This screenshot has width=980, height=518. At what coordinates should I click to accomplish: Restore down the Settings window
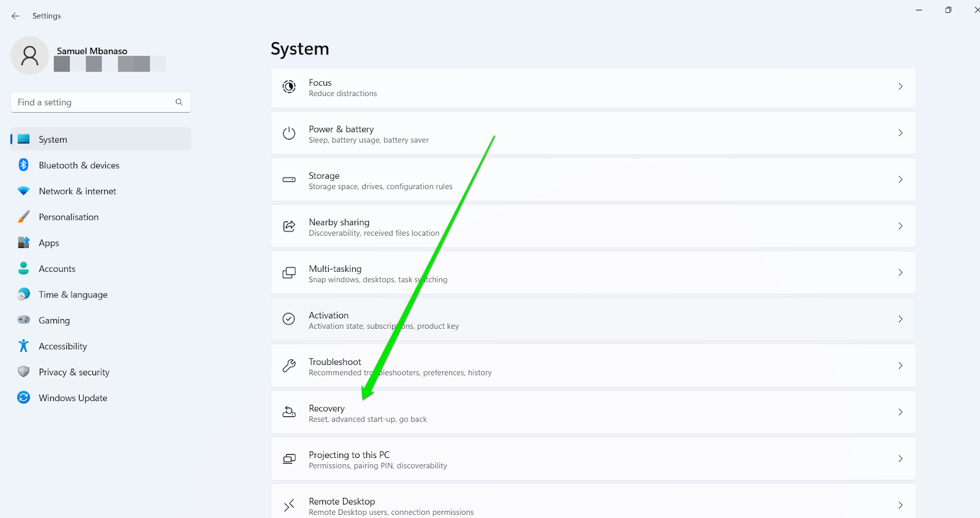pos(948,10)
